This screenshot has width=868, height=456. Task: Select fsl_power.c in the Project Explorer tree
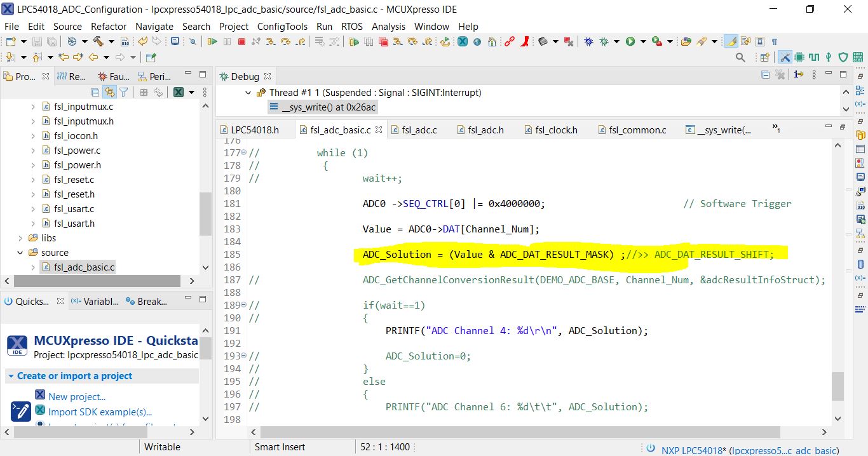coord(78,150)
